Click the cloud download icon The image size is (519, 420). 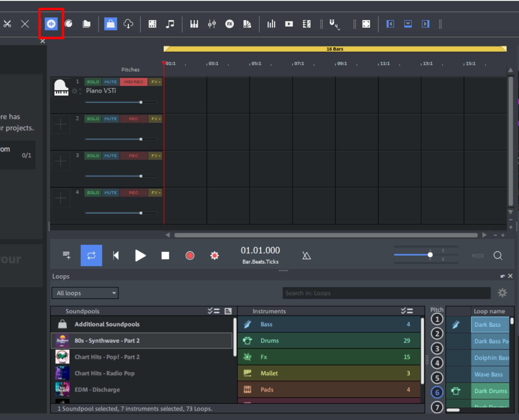click(x=128, y=24)
